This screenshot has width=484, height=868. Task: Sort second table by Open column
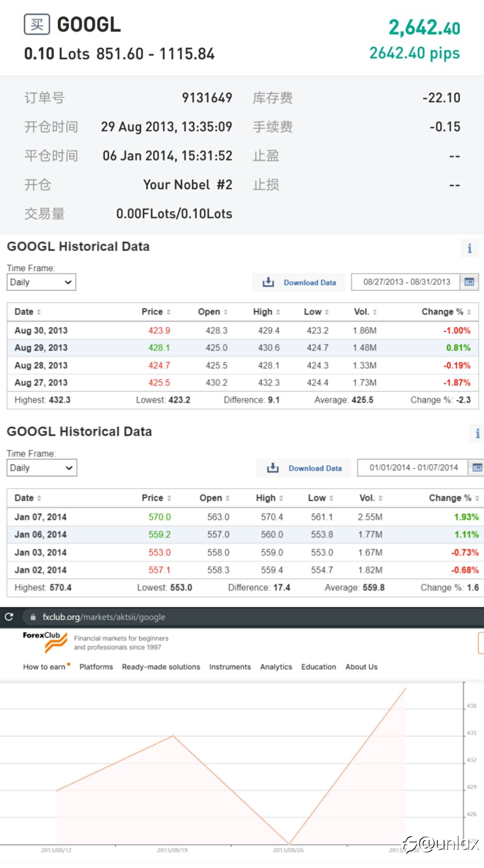click(x=228, y=498)
